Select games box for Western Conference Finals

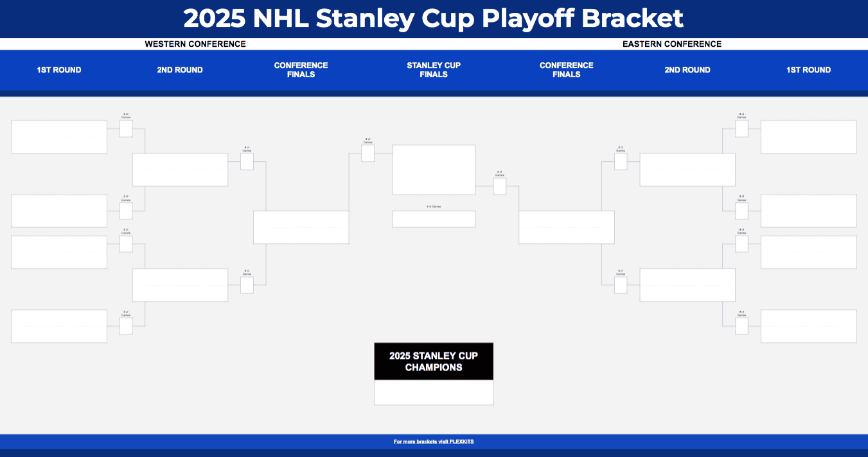(x=368, y=153)
